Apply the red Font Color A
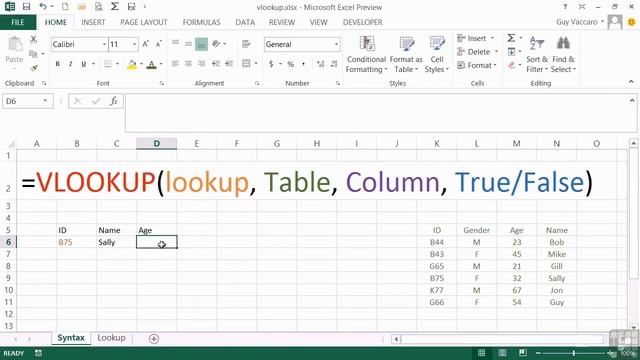 (x=151, y=64)
